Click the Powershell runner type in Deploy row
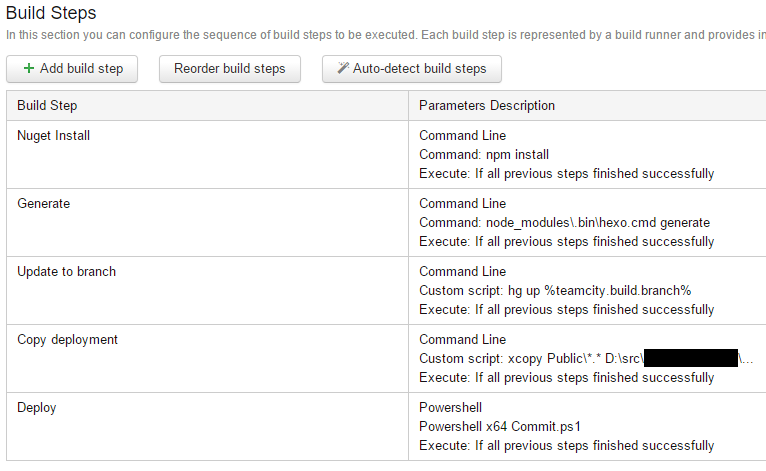 450,407
